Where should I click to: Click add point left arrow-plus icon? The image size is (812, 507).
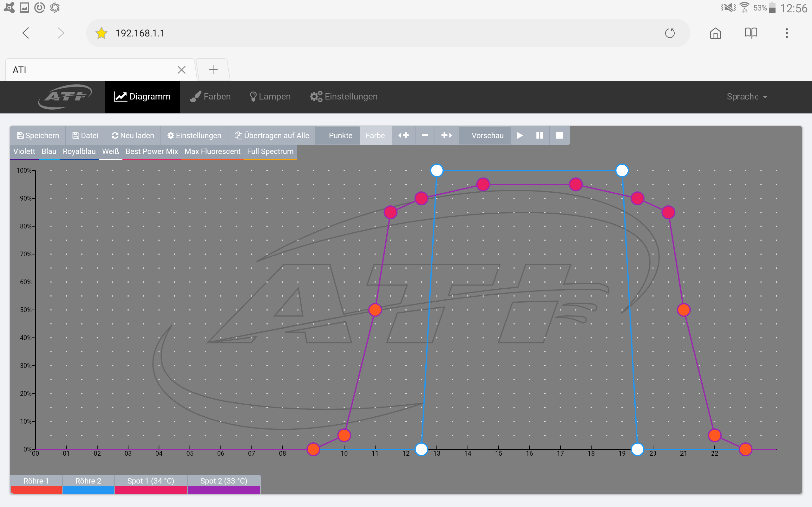(403, 136)
